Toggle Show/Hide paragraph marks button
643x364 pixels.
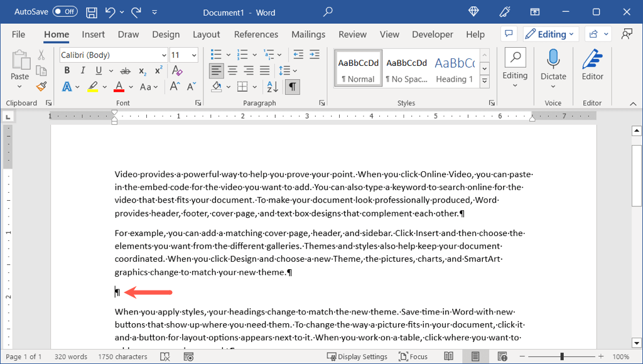292,87
